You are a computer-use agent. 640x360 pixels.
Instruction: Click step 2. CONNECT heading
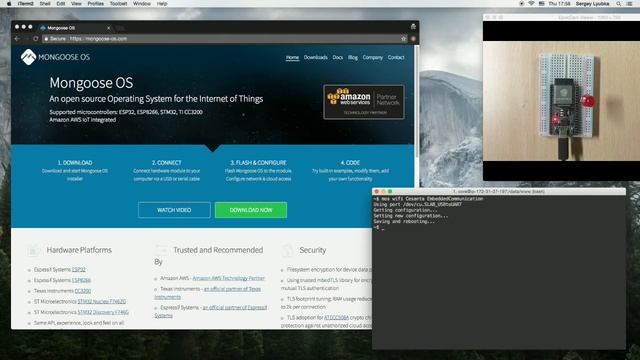[x=167, y=162]
